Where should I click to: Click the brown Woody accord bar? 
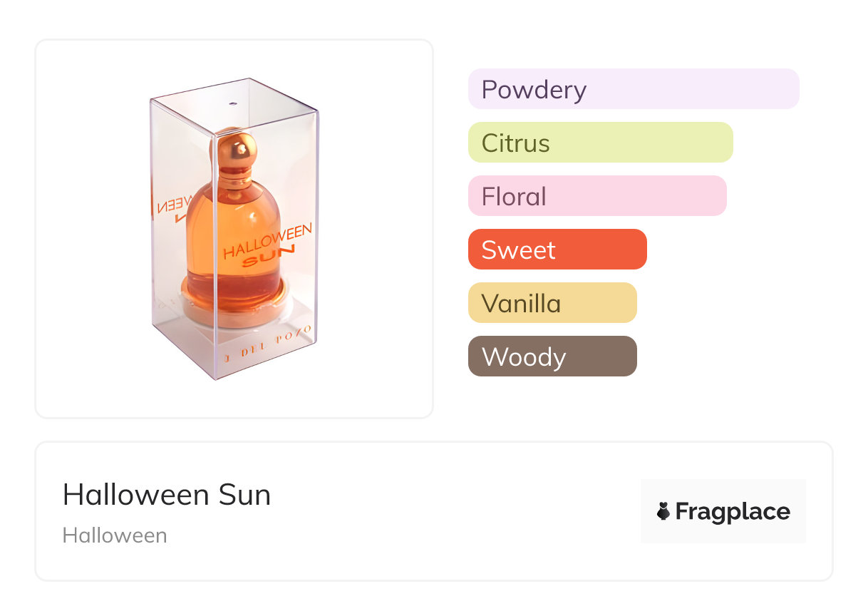tap(552, 356)
